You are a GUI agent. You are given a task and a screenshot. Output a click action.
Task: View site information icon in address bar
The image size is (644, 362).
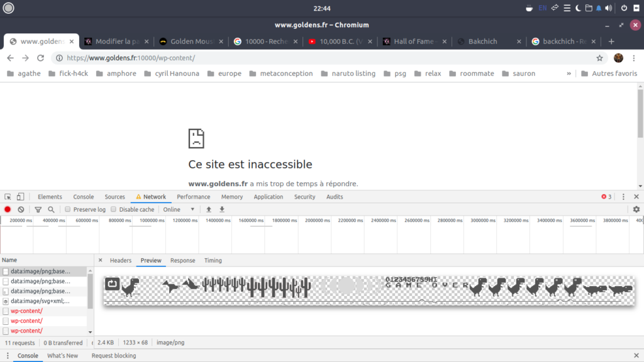tap(59, 58)
